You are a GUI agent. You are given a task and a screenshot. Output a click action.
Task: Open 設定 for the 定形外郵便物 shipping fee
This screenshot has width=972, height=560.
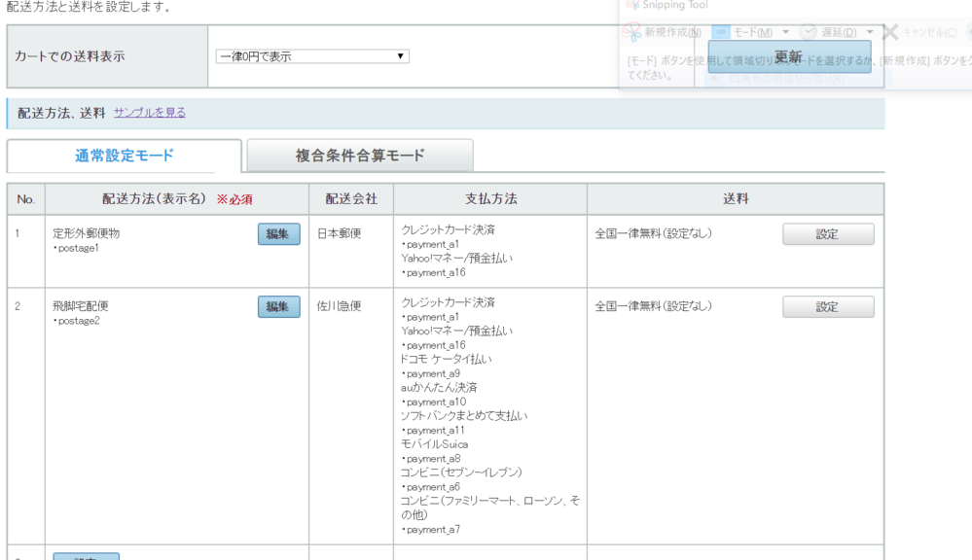point(828,234)
